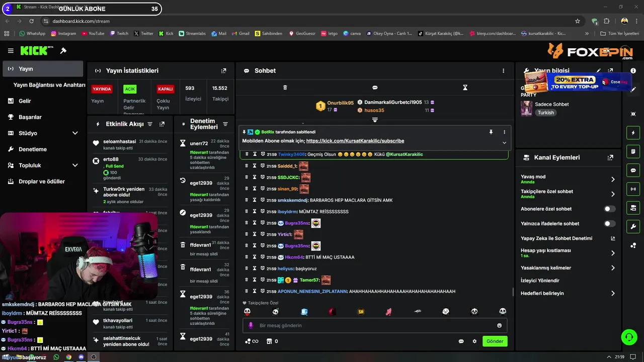Open the hamburger menu beside the Kick logo
The image size is (644, 362).
click(x=11, y=51)
